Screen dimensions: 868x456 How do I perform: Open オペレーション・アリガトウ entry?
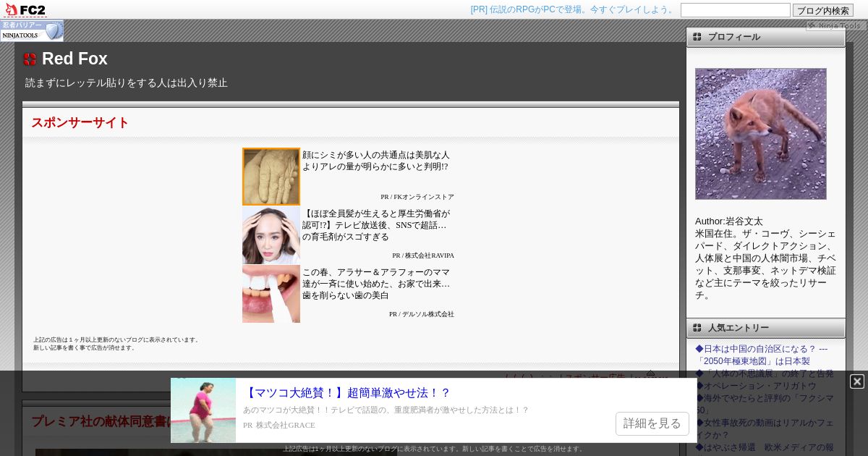(756, 386)
